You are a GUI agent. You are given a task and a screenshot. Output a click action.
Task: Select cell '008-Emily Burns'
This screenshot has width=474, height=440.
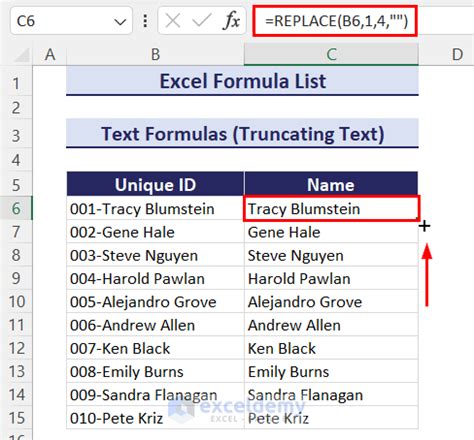tap(155, 371)
